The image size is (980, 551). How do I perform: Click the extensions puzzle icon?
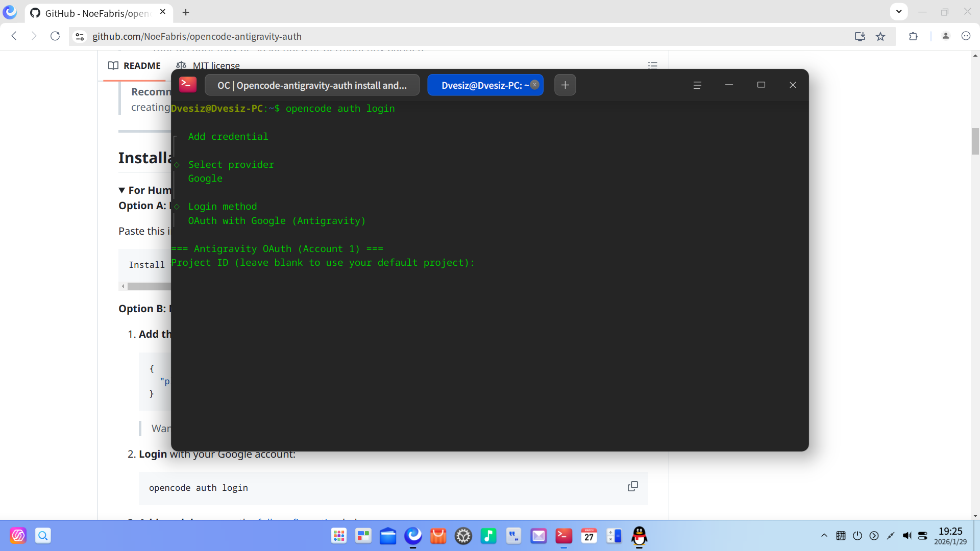coord(914,36)
